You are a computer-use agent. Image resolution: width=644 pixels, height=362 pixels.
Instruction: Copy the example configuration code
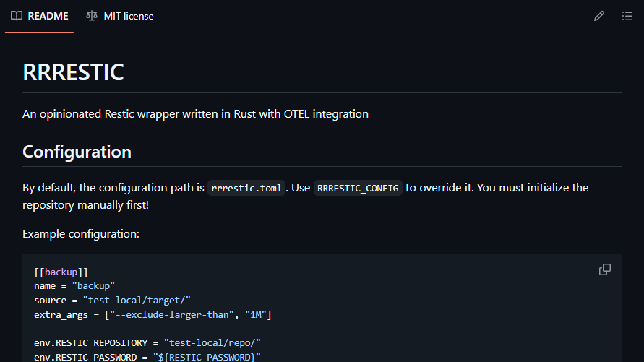click(605, 270)
